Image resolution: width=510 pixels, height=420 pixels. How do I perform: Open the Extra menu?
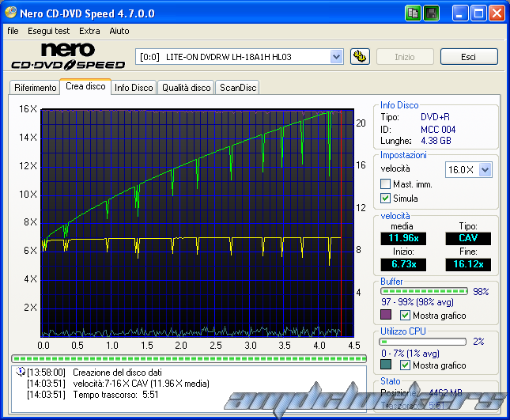click(89, 31)
